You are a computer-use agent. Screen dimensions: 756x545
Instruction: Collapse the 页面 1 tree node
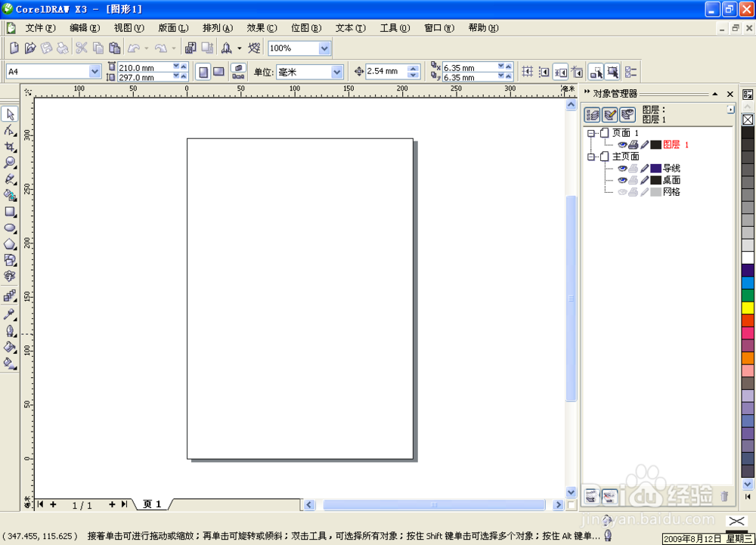click(593, 133)
